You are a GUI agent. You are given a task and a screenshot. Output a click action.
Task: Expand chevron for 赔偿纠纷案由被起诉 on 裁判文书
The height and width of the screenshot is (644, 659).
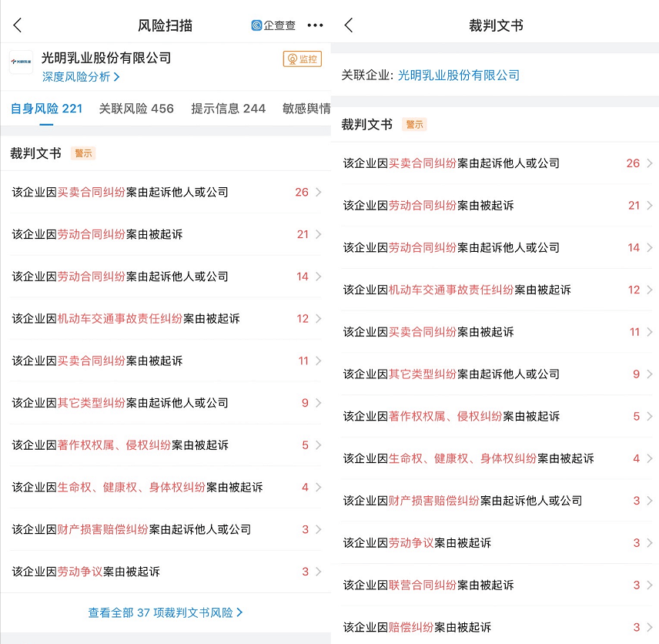(650, 627)
